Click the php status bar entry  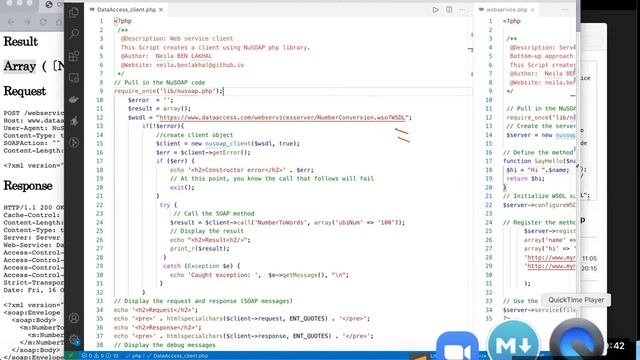[133, 356]
